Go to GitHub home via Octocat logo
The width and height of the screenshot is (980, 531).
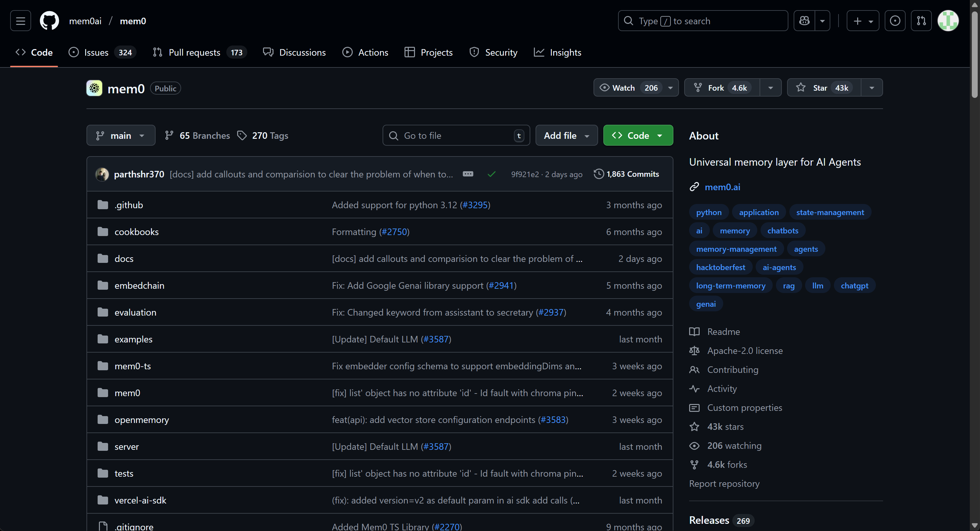49,21
